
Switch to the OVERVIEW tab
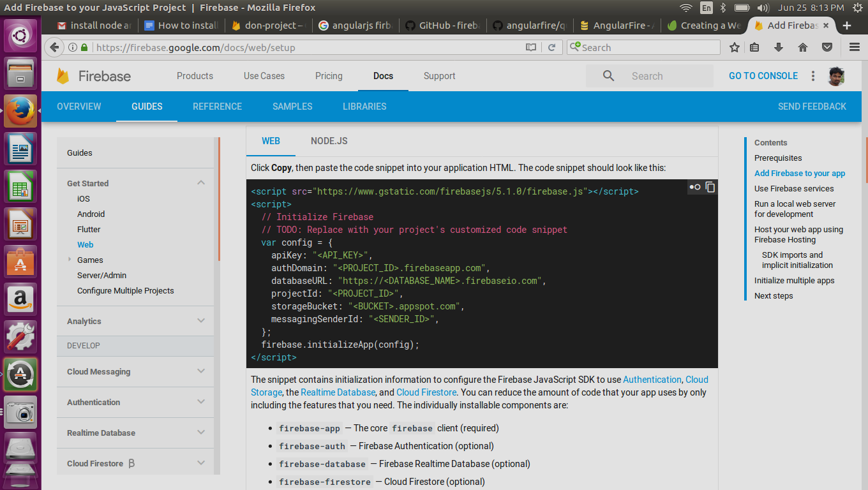(x=79, y=107)
